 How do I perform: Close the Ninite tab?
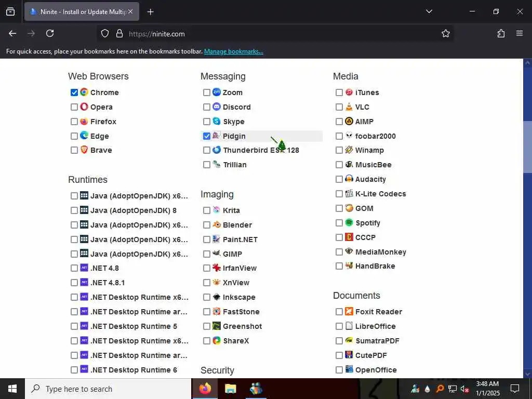pos(130,11)
